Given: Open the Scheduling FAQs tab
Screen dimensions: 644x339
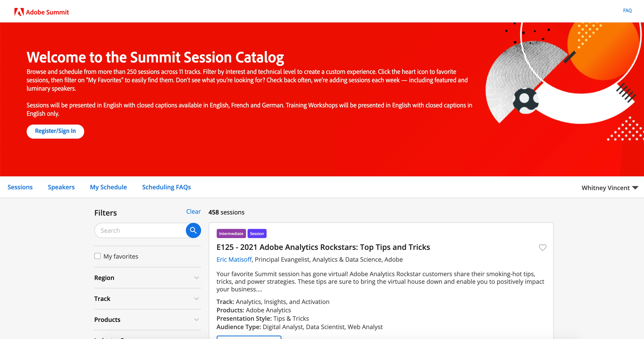Looking at the screenshot, I should click(166, 187).
